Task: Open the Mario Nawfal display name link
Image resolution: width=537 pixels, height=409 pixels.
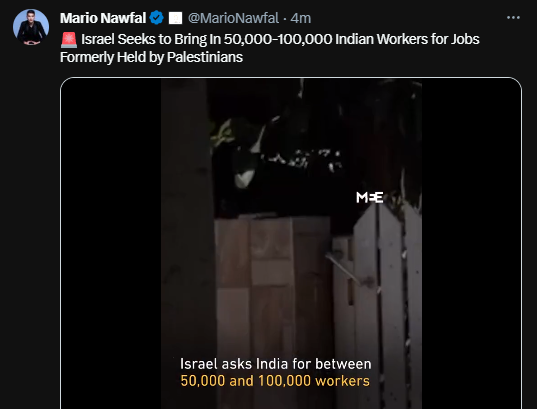Action: 103,18
